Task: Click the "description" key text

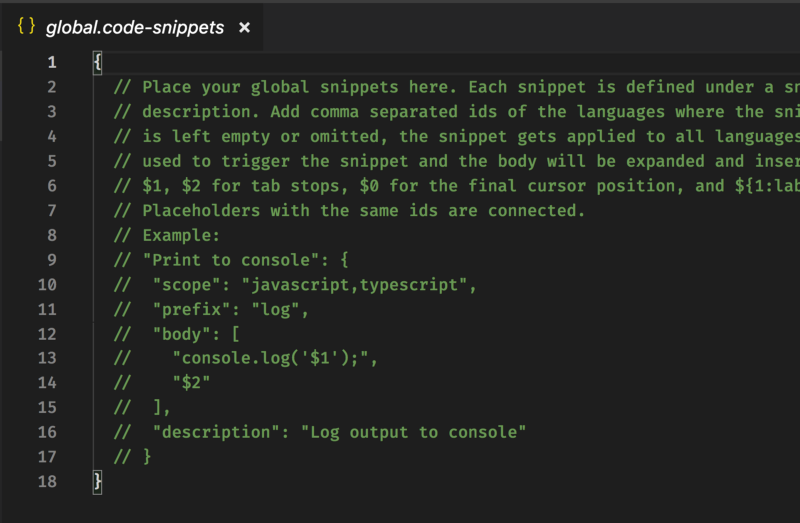Action: click(221, 431)
